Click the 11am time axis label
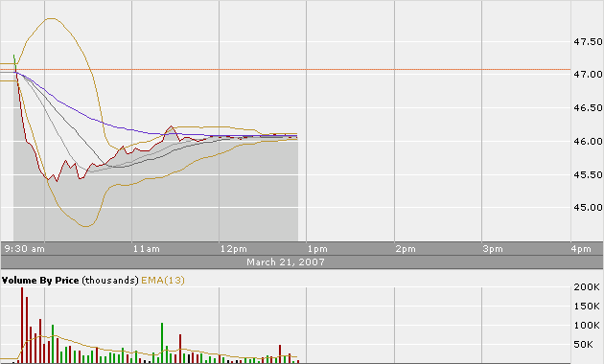604x364 pixels. pos(147,249)
